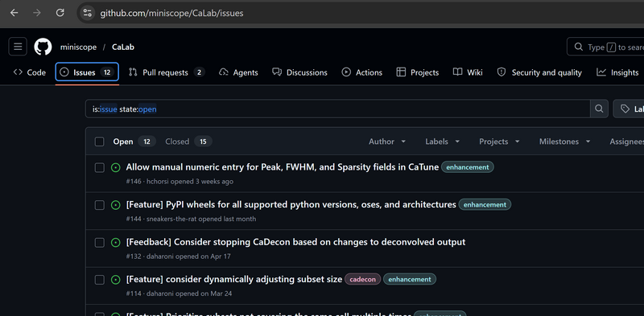
Task: Open the Insights tab
Action: [x=617, y=72]
